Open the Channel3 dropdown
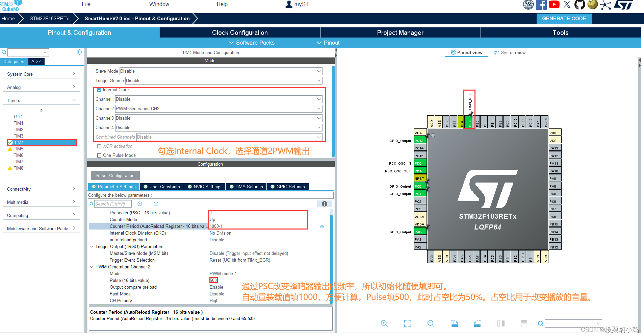Screen dimensions: 644x336 (x=219, y=118)
